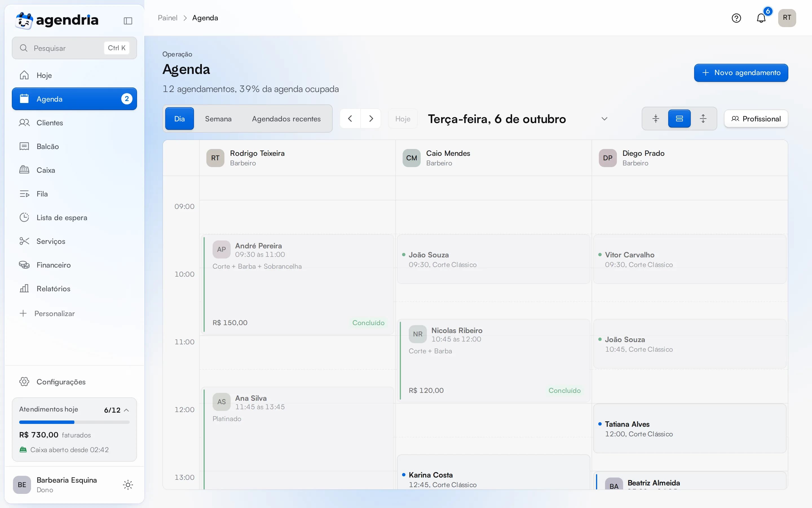
Task: Open Lista de espera in the sidebar
Action: pyautogui.click(x=74, y=218)
